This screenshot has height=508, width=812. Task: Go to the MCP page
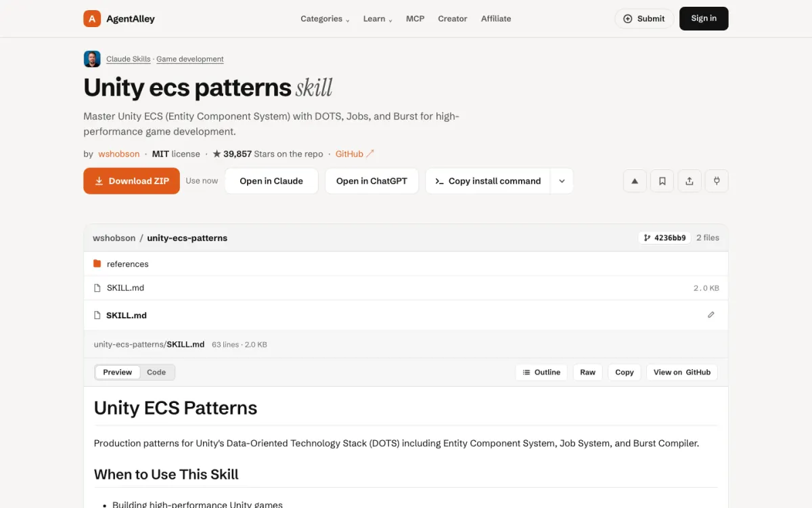tap(415, 19)
